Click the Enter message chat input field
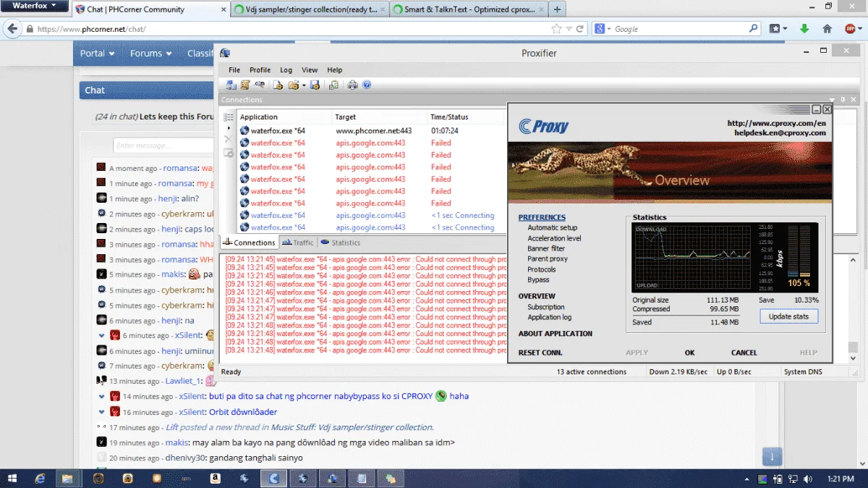868x488 pixels. (163, 146)
